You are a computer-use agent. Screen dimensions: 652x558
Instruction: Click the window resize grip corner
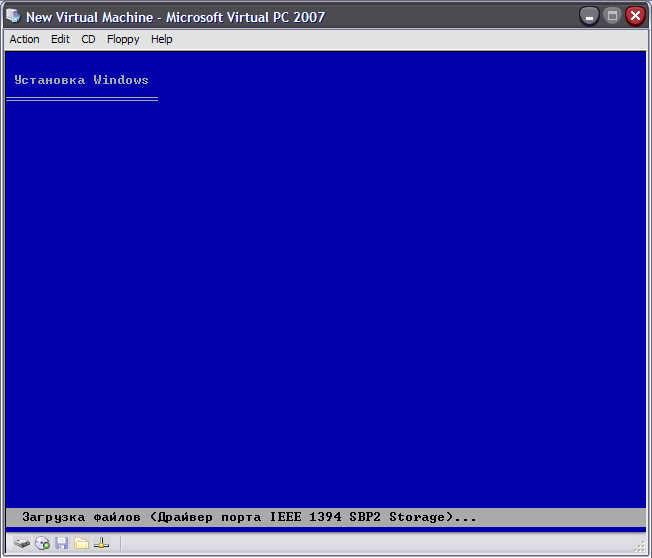[x=641, y=547]
